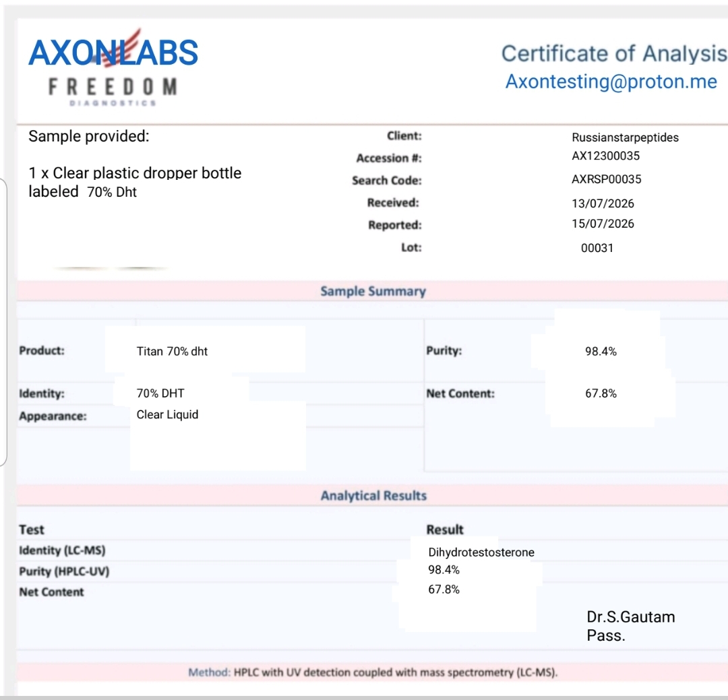Select the 'Certificate of Analysis' title

[x=614, y=53]
